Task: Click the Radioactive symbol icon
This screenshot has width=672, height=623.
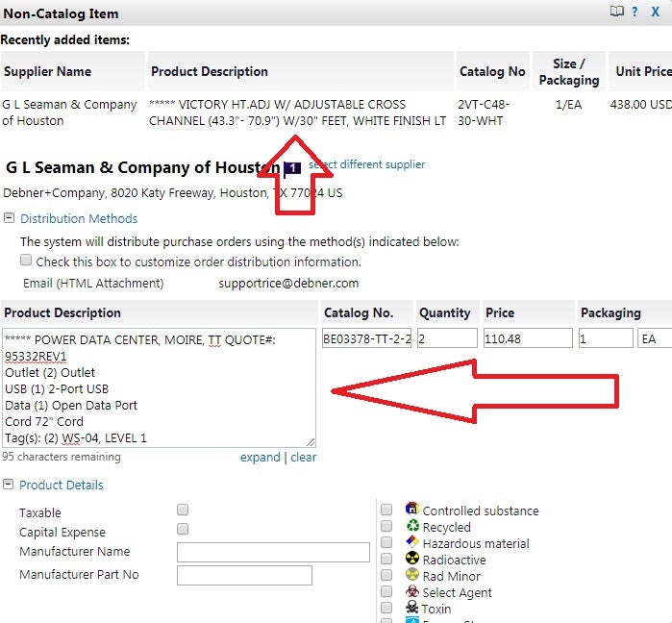Action: [411, 558]
